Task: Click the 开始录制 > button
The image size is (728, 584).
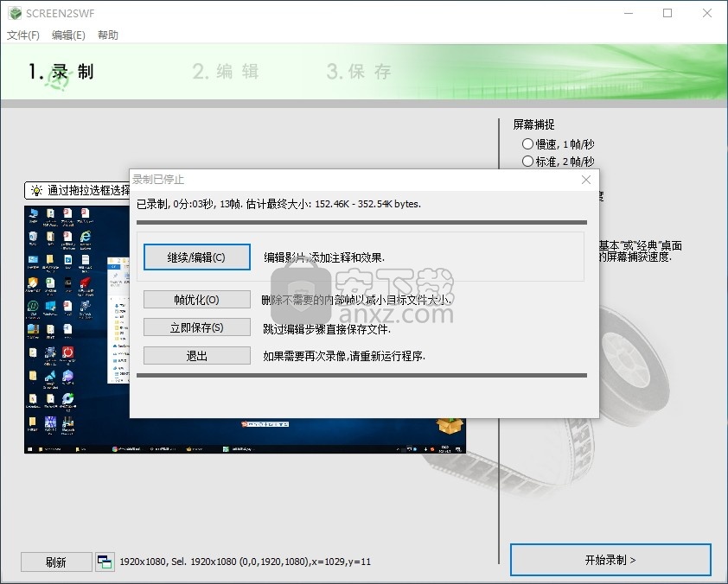Action: [x=610, y=560]
